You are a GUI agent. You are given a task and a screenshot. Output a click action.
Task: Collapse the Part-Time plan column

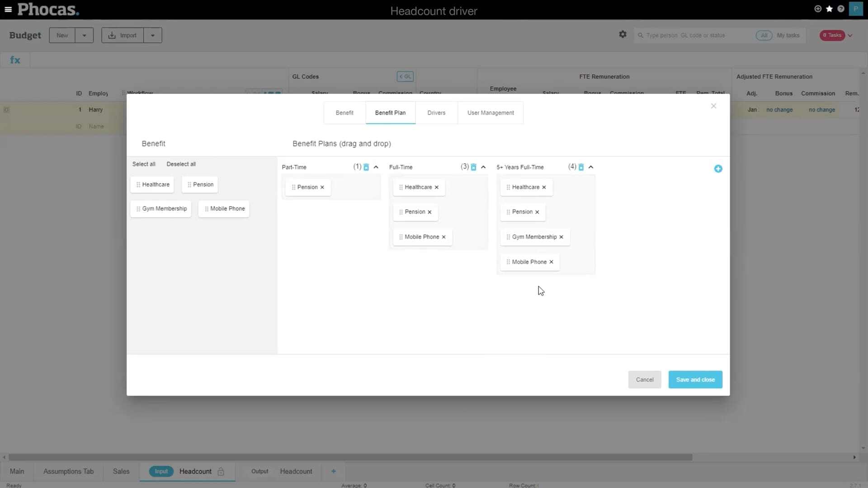[x=376, y=167]
